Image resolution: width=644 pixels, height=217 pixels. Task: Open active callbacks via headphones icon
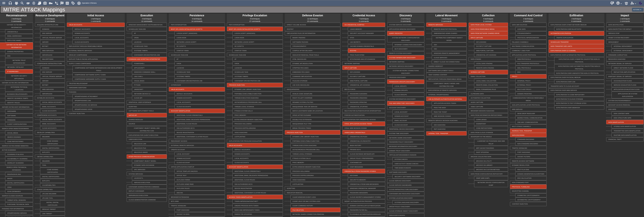point(10,3)
